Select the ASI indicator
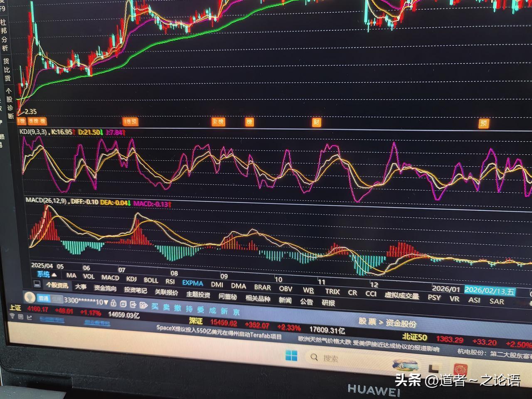 (474, 300)
